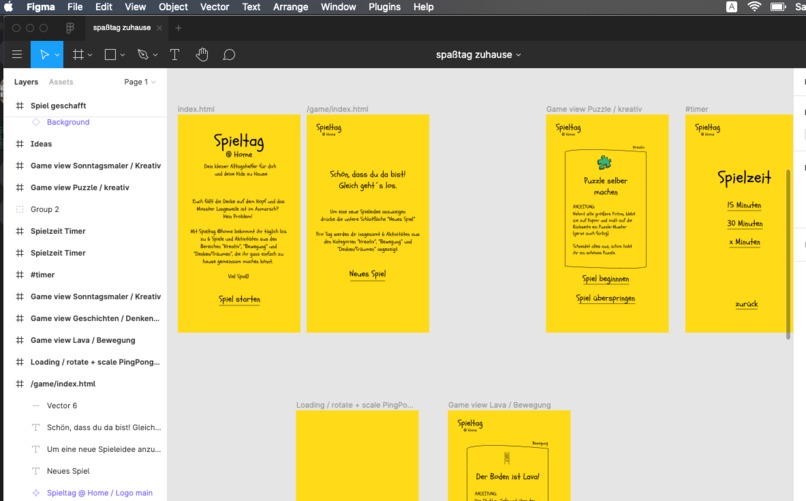Select the Rectangle shape tool
The height and width of the screenshot is (501, 806).
point(110,54)
